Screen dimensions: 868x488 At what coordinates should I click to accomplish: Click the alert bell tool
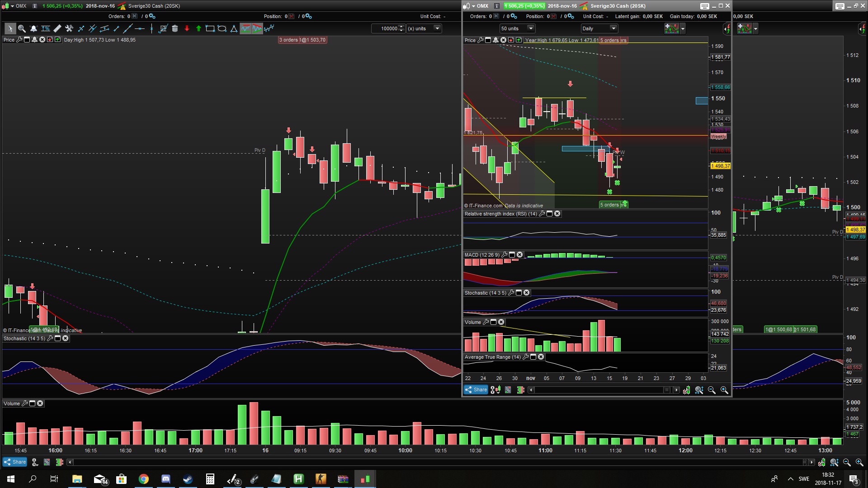pyautogui.click(x=33, y=28)
